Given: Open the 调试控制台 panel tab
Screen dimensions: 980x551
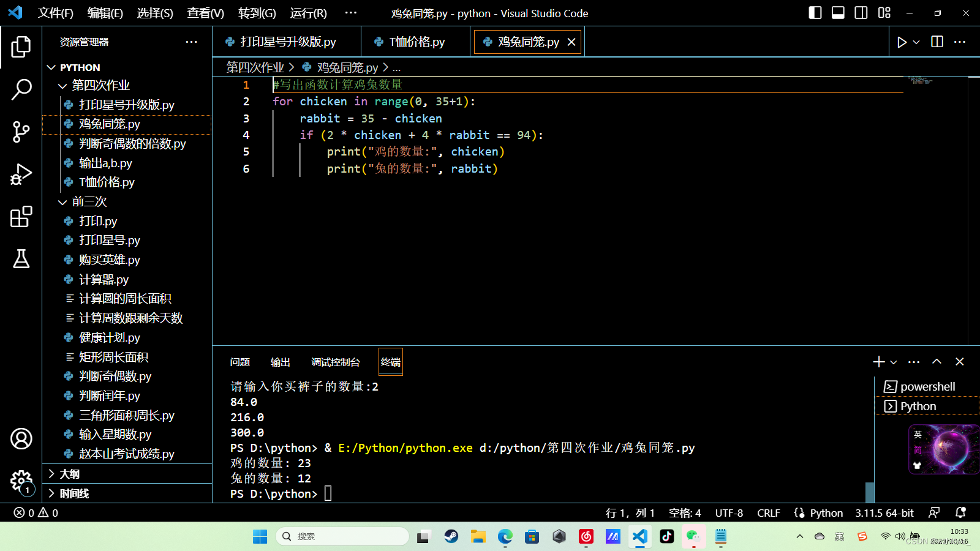Looking at the screenshot, I should click(336, 362).
